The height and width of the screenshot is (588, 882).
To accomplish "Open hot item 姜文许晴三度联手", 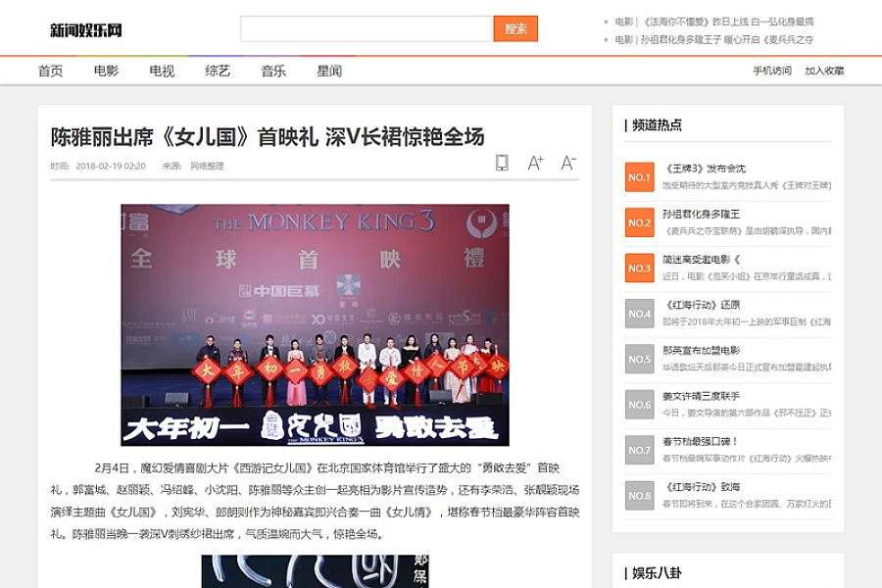I will 701,396.
